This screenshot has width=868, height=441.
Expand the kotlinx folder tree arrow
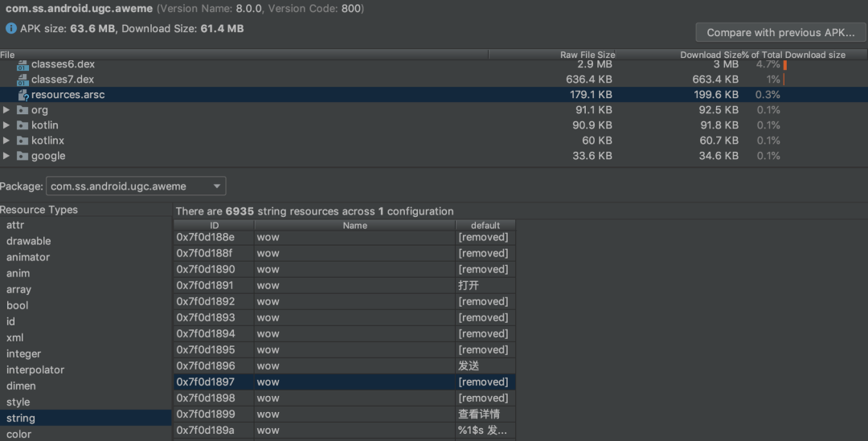point(7,141)
